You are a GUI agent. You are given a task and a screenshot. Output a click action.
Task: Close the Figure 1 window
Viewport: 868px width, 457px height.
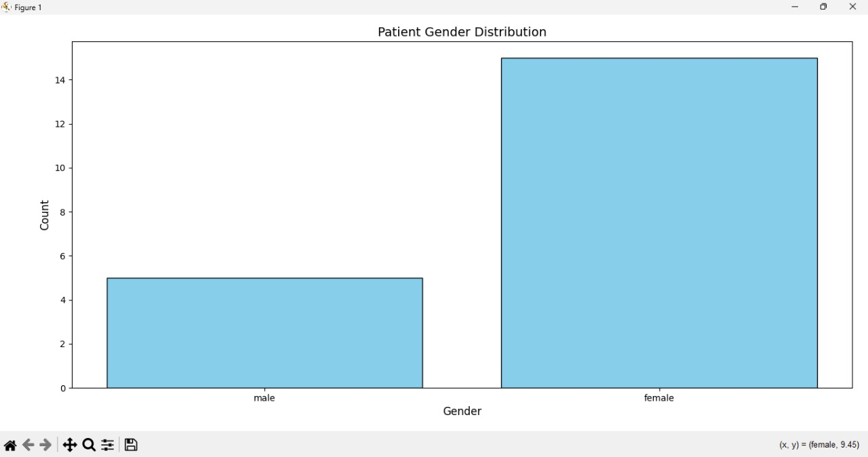853,7
